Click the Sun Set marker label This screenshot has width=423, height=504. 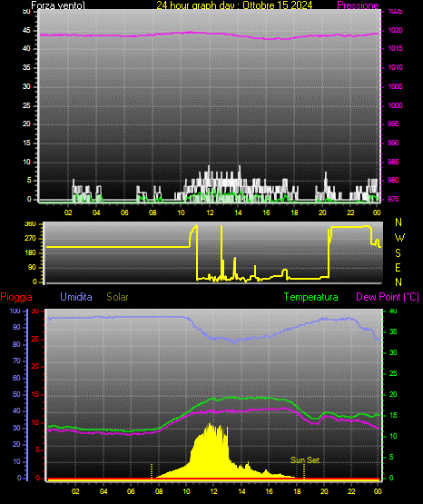(x=305, y=460)
